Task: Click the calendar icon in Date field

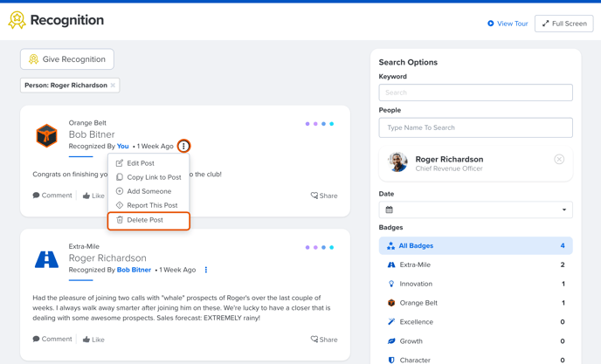Action: coord(389,209)
